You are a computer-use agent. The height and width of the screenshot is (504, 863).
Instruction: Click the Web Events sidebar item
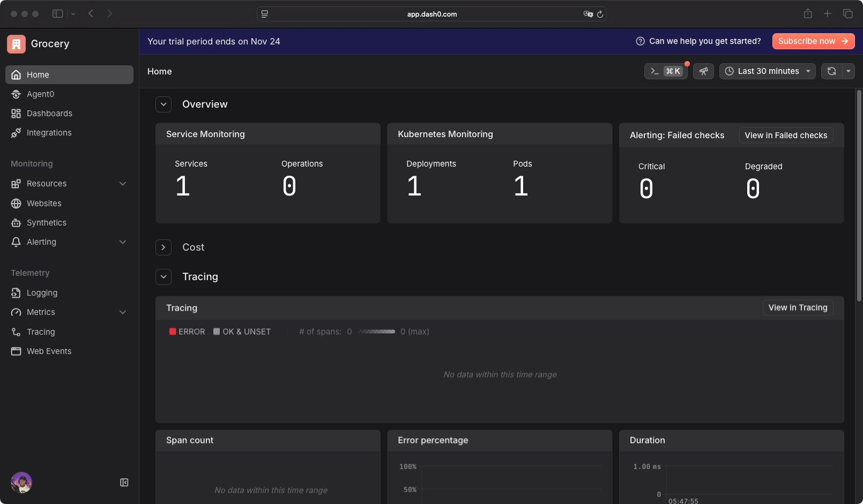click(x=49, y=351)
